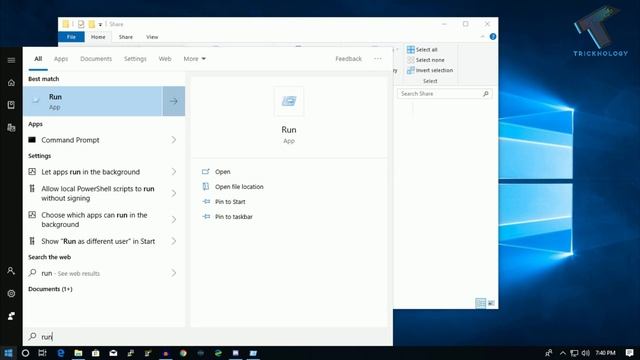Screen dimensions: 640x360
Task: Click the Run best match arrow button
Action: [x=174, y=101]
